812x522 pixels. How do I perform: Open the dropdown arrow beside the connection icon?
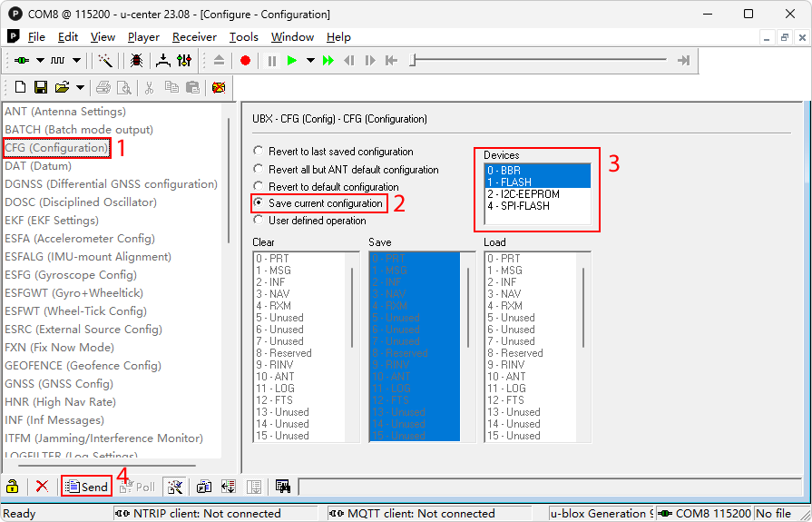[40, 61]
